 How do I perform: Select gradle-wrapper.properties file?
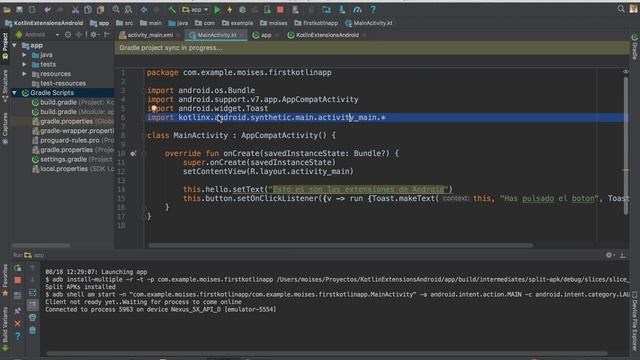pos(73,131)
